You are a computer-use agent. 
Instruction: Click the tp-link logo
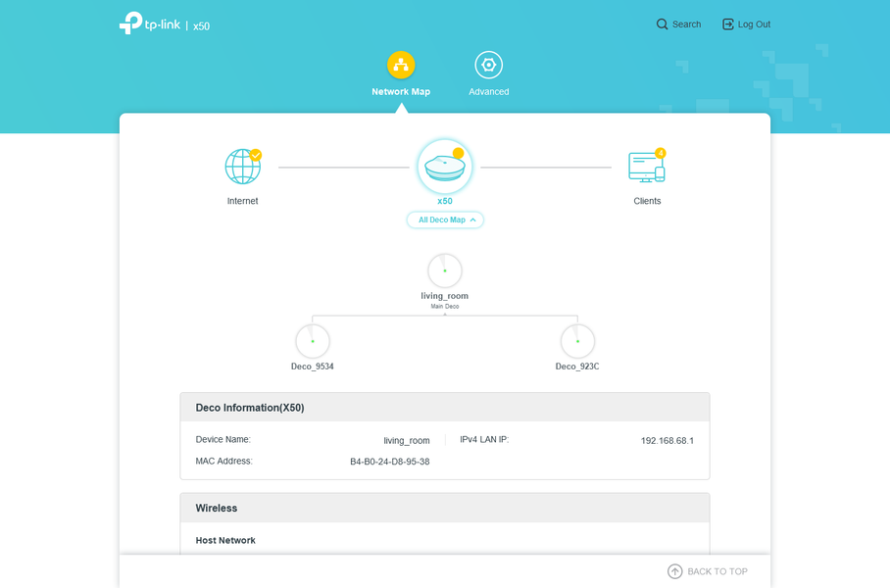pos(150,24)
